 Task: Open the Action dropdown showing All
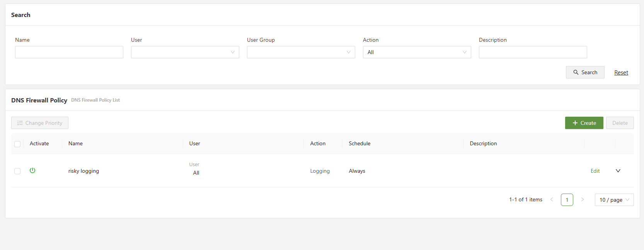click(x=417, y=52)
